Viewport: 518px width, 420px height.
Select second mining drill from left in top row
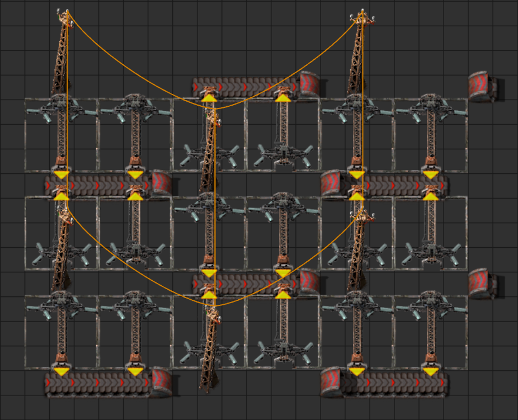click(x=135, y=135)
